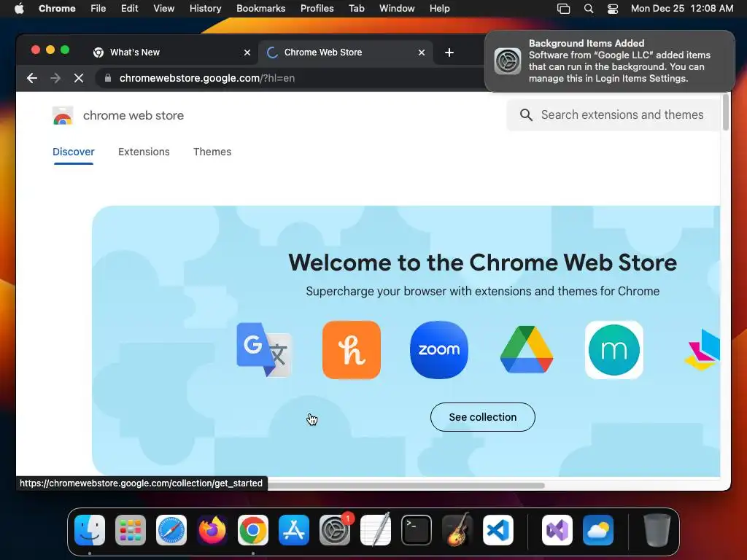Close the Chrome Web Store tab
Image resolution: width=747 pixels, height=560 pixels.
[421, 52]
